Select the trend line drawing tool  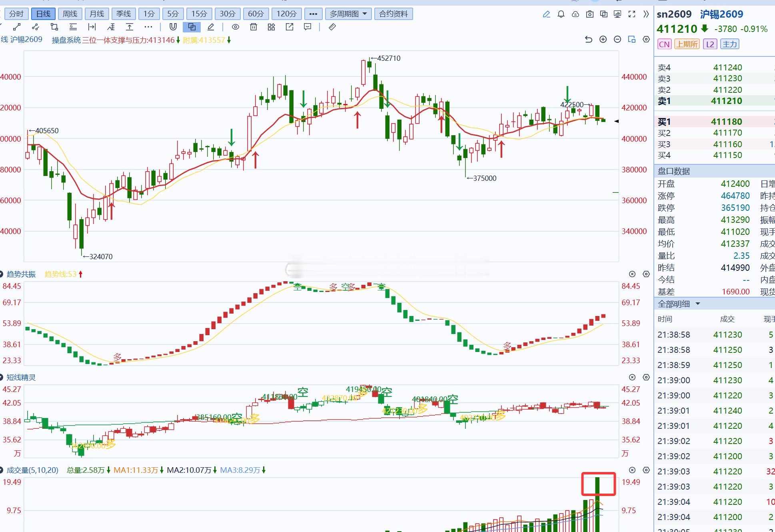pyautogui.click(x=17, y=27)
